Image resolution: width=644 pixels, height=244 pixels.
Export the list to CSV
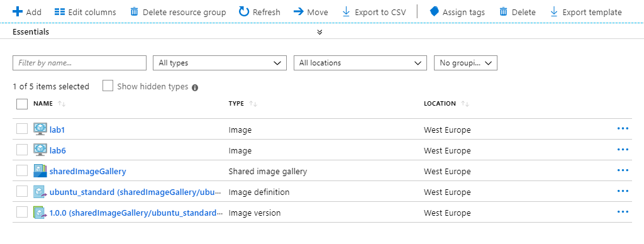(x=374, y=12)
